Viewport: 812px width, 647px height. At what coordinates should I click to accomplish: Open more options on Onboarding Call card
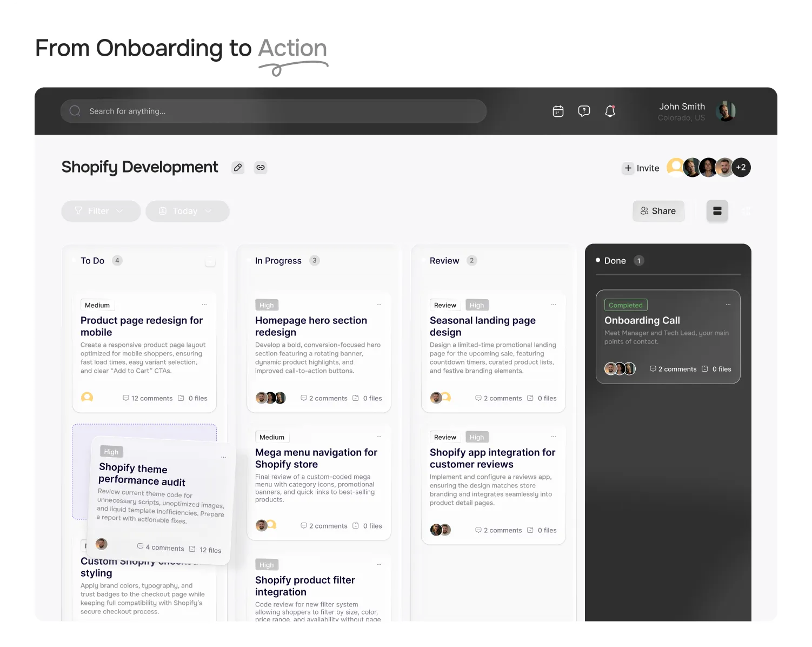[728, 305]
